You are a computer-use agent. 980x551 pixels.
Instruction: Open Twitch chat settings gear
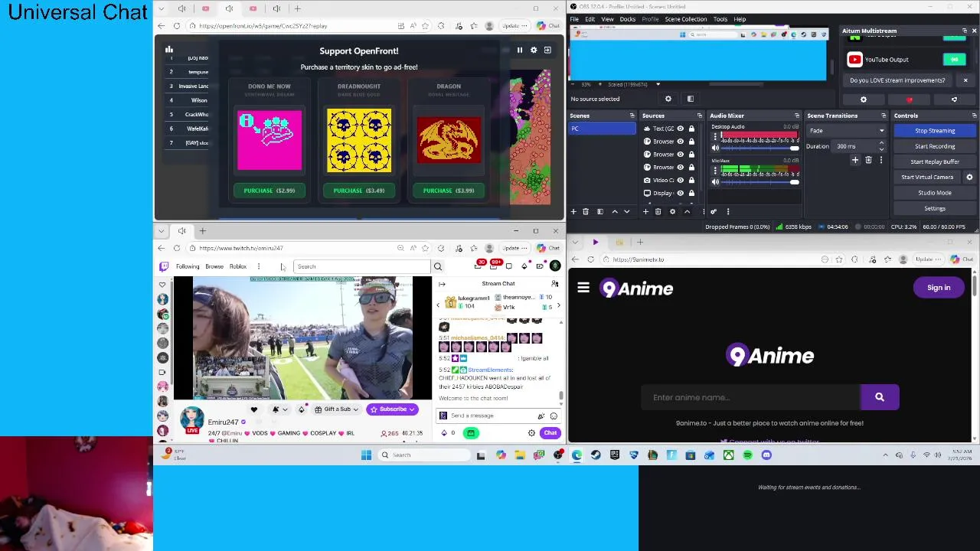pos(531,433)
